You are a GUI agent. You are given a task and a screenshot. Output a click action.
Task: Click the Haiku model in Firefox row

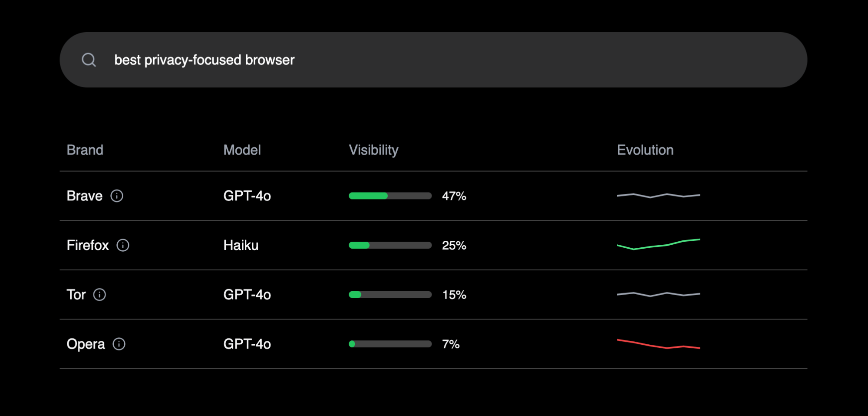point(241,246)
